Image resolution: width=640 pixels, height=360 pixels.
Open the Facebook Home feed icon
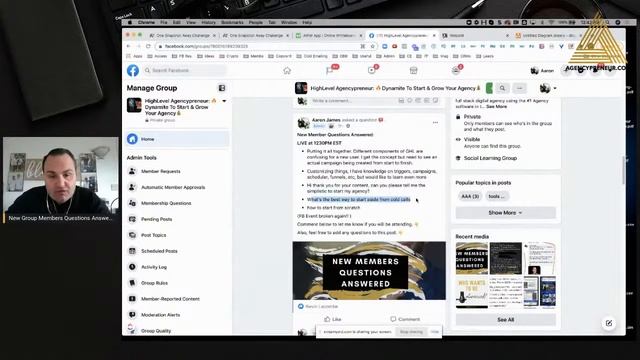(x=287, y=71)
